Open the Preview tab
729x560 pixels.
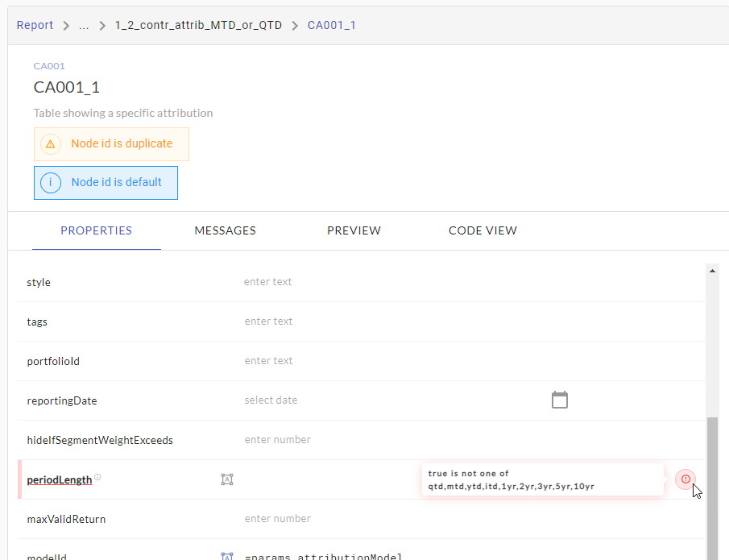click(x=354, y=230)
